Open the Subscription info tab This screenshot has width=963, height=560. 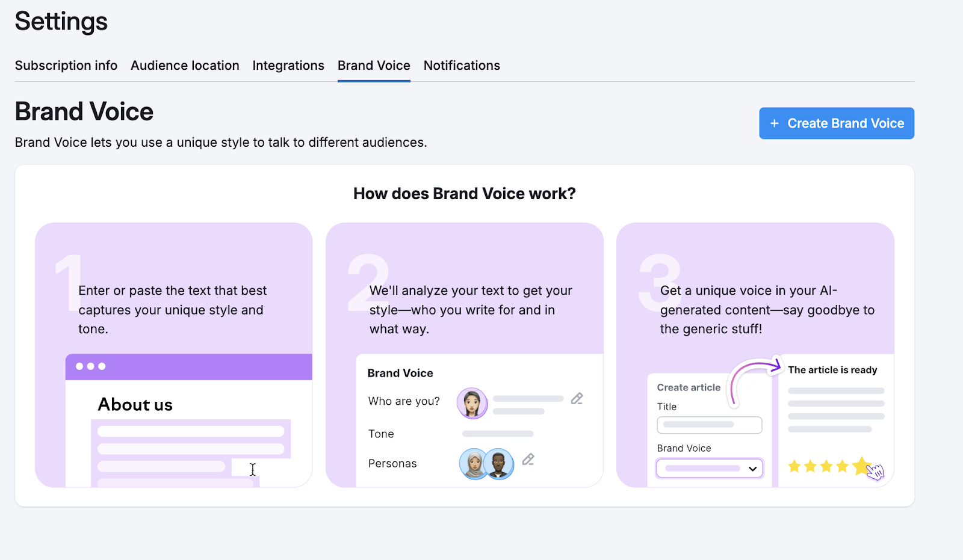(66, 66)
